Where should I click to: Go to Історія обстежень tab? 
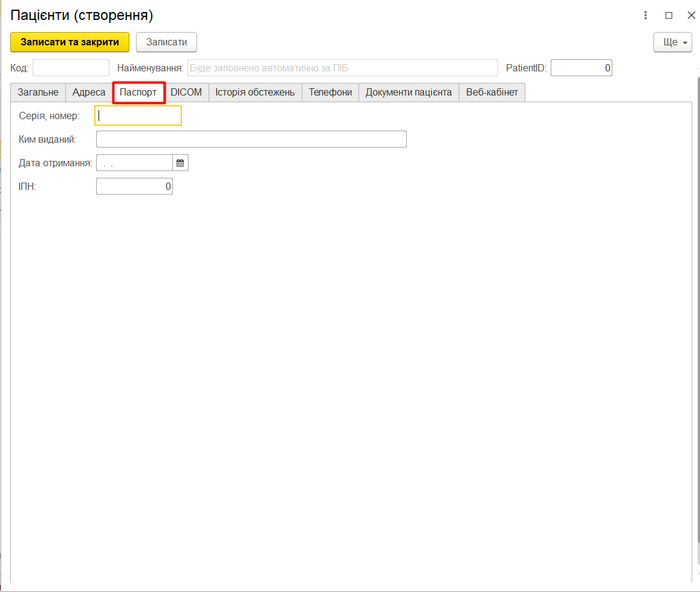(255, 93)
